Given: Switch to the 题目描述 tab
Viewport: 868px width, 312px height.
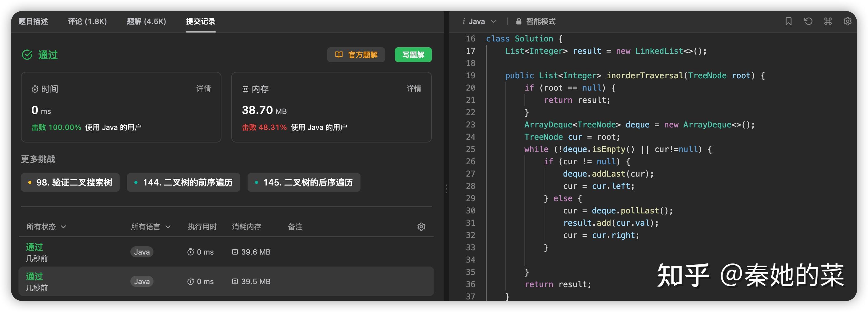Looking at the screenshot, I should (33, 21).
